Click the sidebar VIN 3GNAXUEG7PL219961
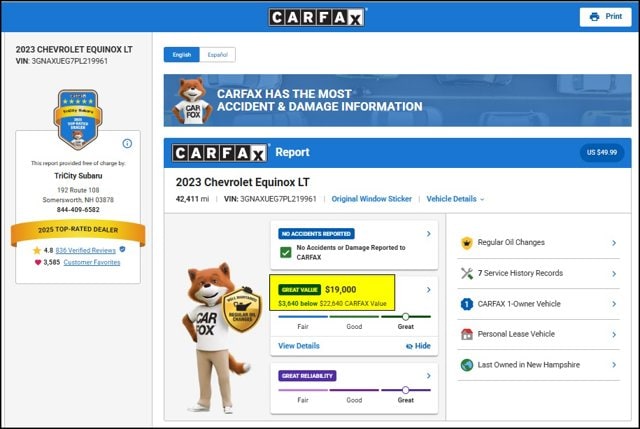The width and height of the screenshot is (640, 429). (62, 61)
